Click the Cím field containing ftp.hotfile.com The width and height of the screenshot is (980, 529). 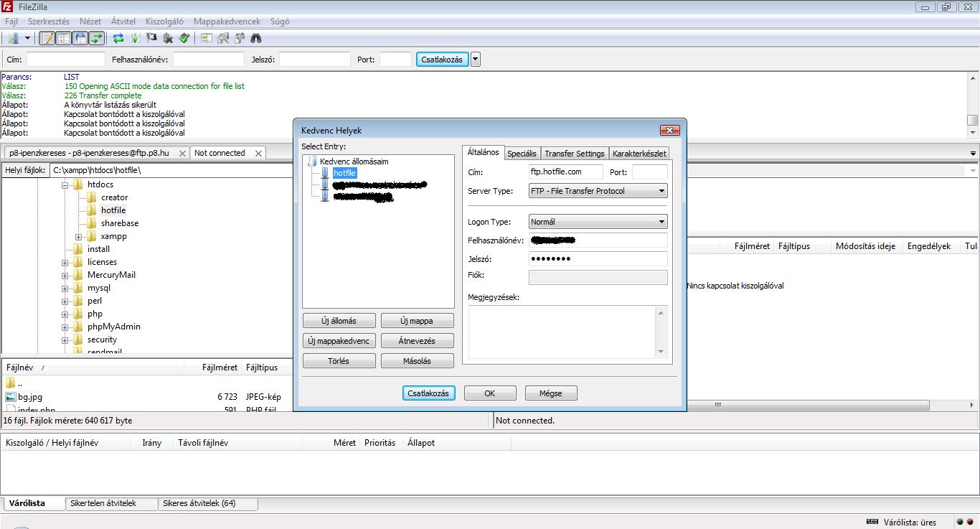click(566, 172)
